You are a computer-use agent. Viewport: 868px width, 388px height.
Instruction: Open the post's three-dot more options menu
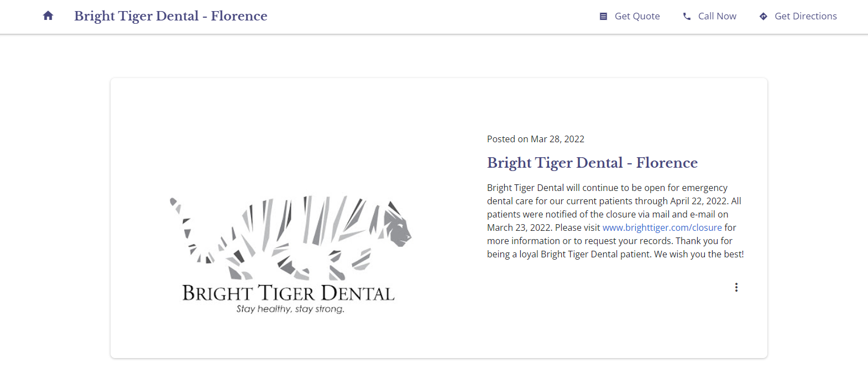tap(736, 287)
